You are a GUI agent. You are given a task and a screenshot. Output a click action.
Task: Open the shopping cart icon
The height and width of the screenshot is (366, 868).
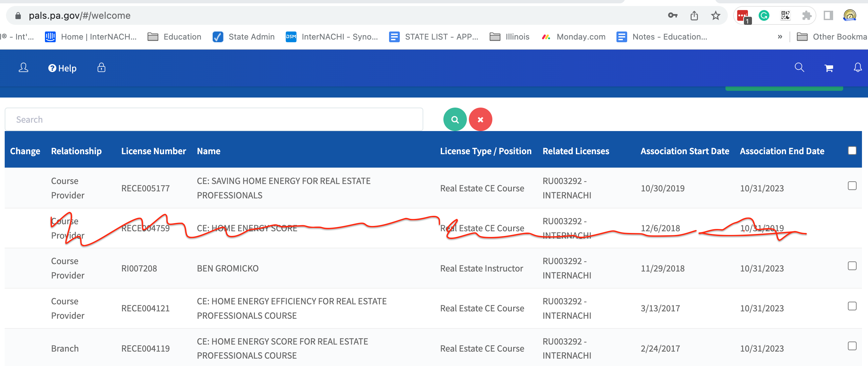point(828,68)
